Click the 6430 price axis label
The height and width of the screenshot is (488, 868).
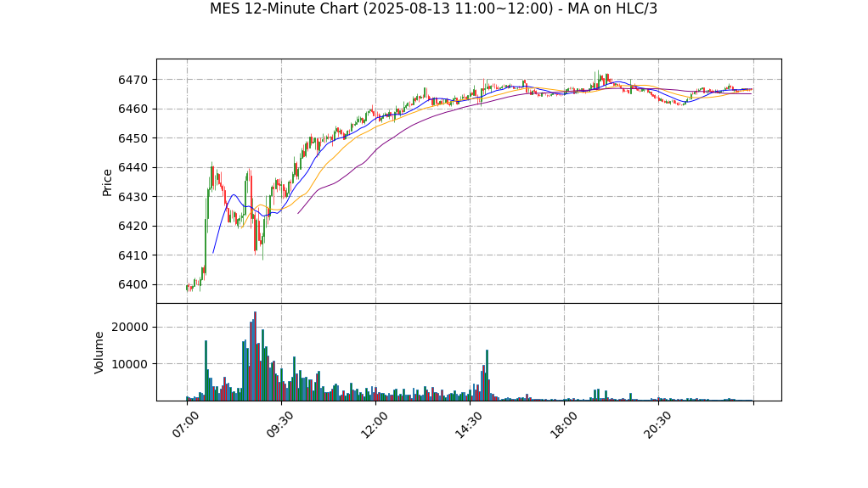[x=132, y=197]
